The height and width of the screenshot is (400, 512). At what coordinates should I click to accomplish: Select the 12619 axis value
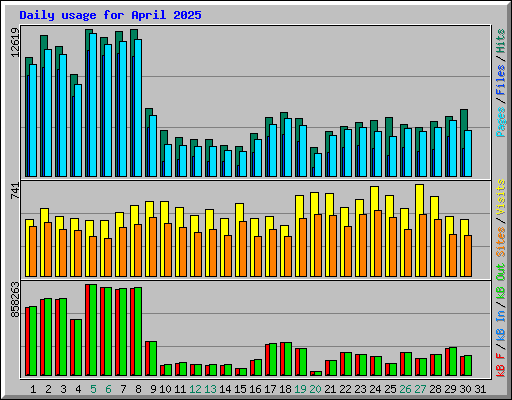[x=15, y=42]
